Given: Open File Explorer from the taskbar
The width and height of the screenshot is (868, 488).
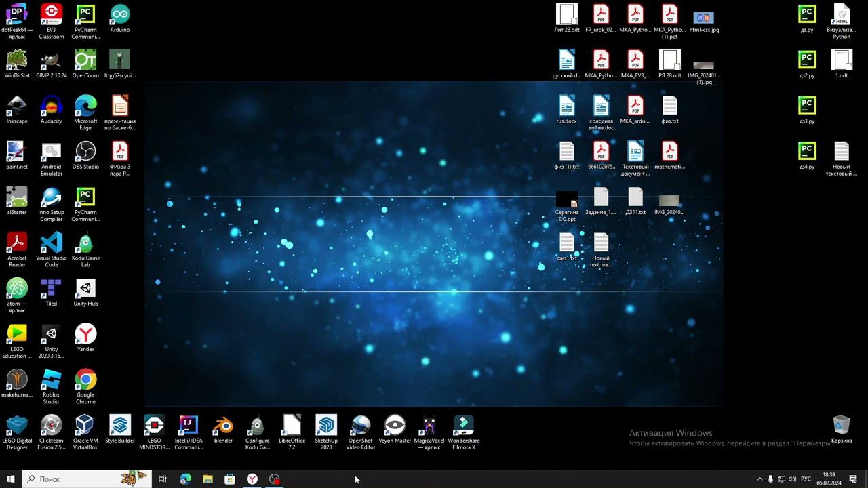Looking at the screenshot, I should (208, 479).
